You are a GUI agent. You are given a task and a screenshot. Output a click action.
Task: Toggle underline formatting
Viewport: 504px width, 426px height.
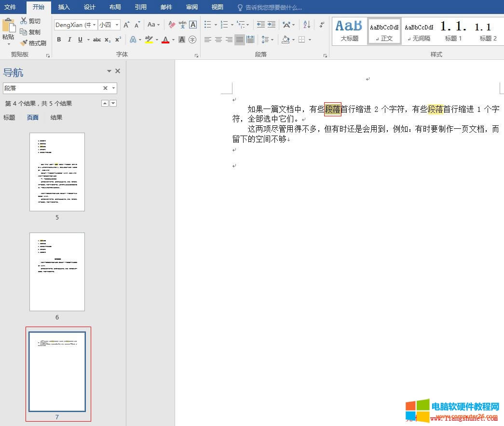pyautogui.click(x=80, y=40)
